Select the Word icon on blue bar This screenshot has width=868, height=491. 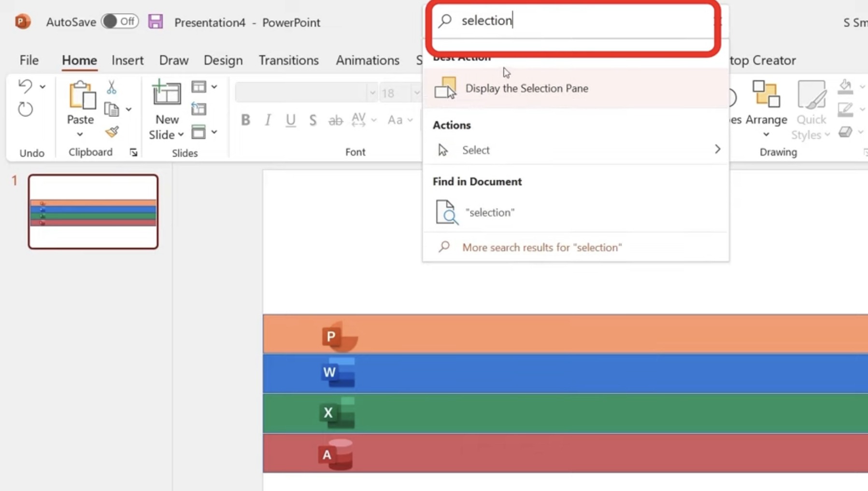(x=338, y=372)
